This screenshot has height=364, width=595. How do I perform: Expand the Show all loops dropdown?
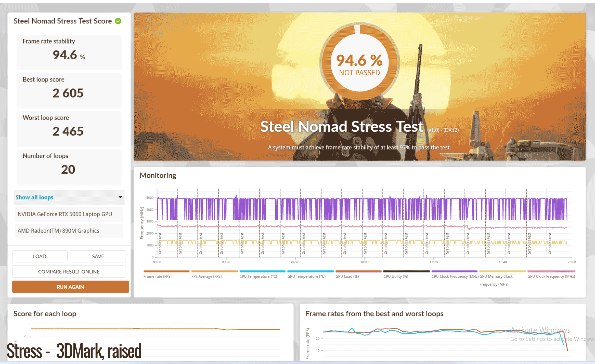[x=69, y=197]
